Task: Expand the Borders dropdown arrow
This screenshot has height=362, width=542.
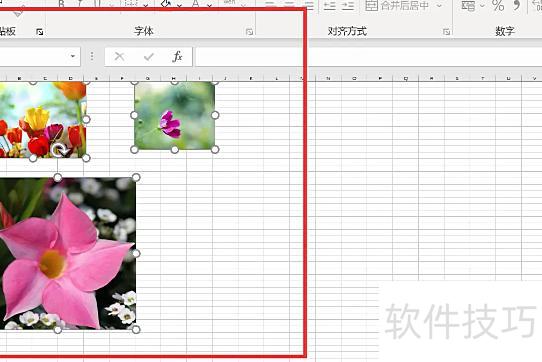Action: [146, 5]
